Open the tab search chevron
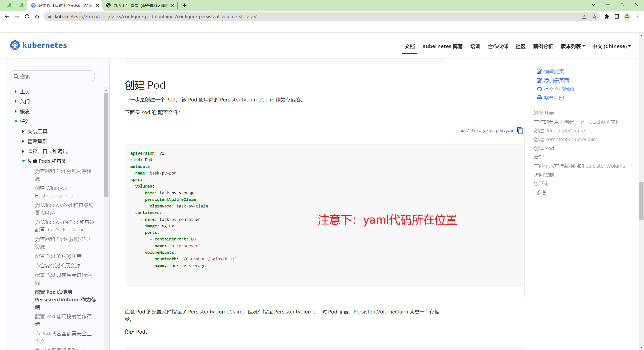This screenshot has width=644, height=350. 593,5
